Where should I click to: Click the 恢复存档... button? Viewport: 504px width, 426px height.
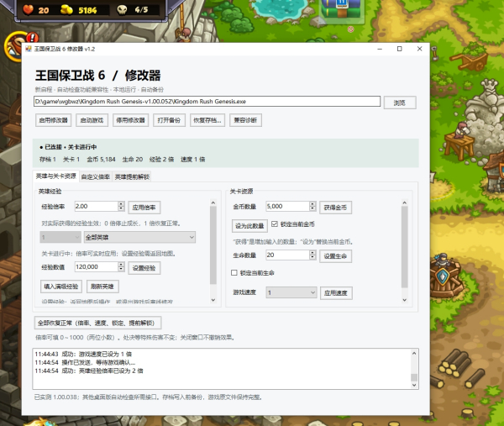[x=207, y=120]
